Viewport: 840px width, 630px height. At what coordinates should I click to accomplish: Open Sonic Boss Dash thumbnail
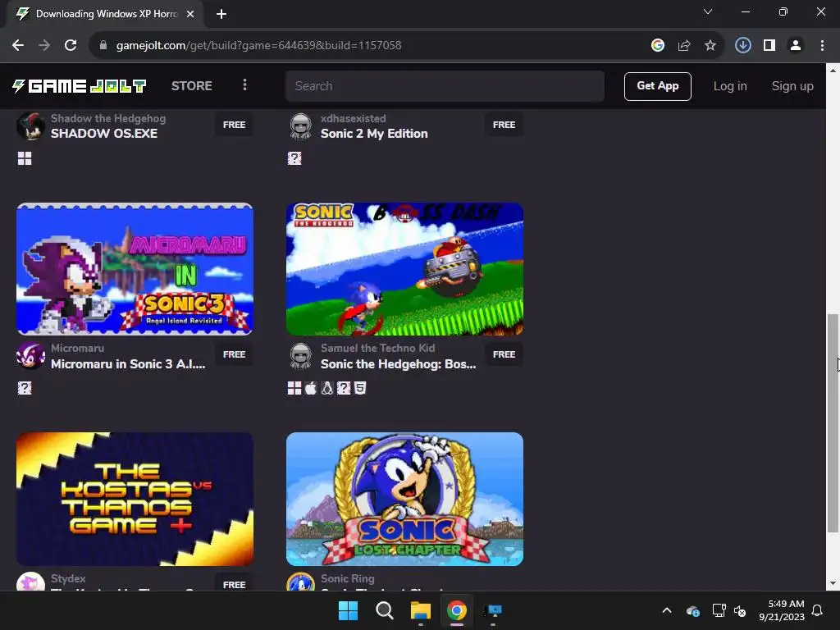(x=404, y=269)
